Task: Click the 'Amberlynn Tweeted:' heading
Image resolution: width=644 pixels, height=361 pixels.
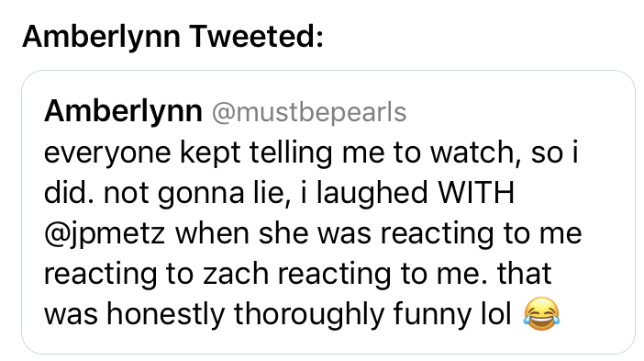Action: tap(172, 37)
